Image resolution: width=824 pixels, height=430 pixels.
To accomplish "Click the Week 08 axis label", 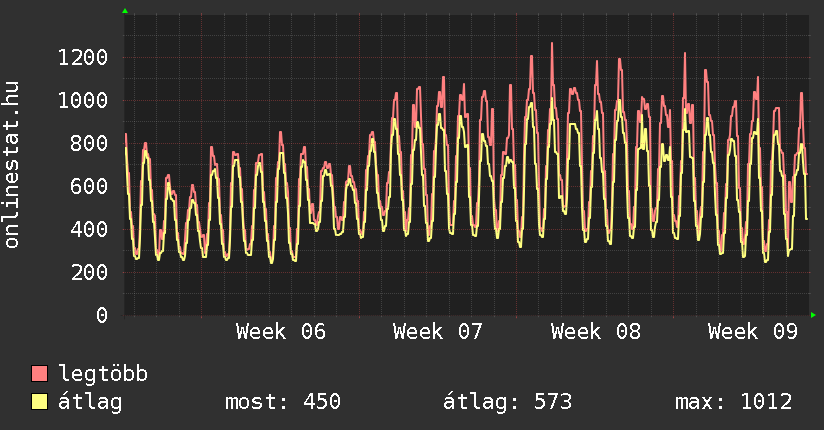I will [596, 331].
